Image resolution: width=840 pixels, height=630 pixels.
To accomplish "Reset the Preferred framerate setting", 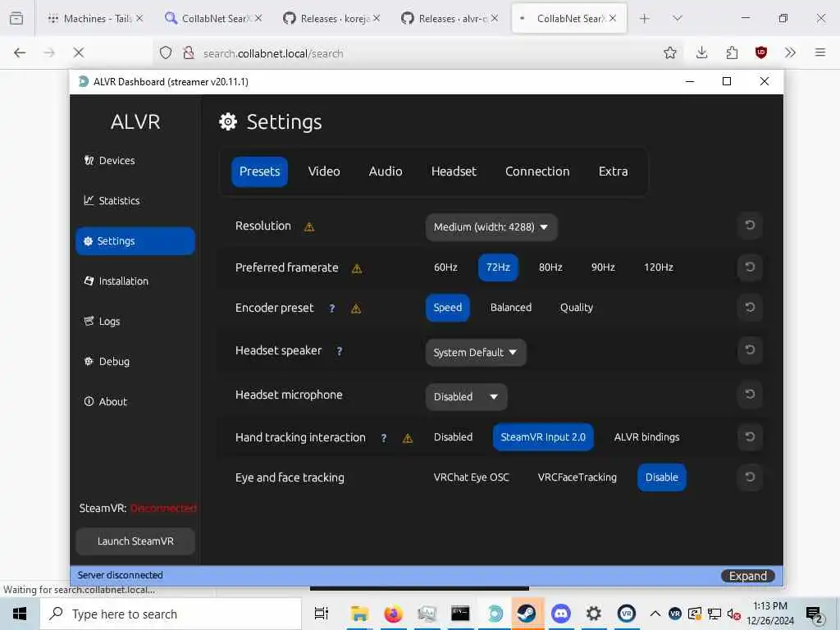I will (x=750, y=267).
